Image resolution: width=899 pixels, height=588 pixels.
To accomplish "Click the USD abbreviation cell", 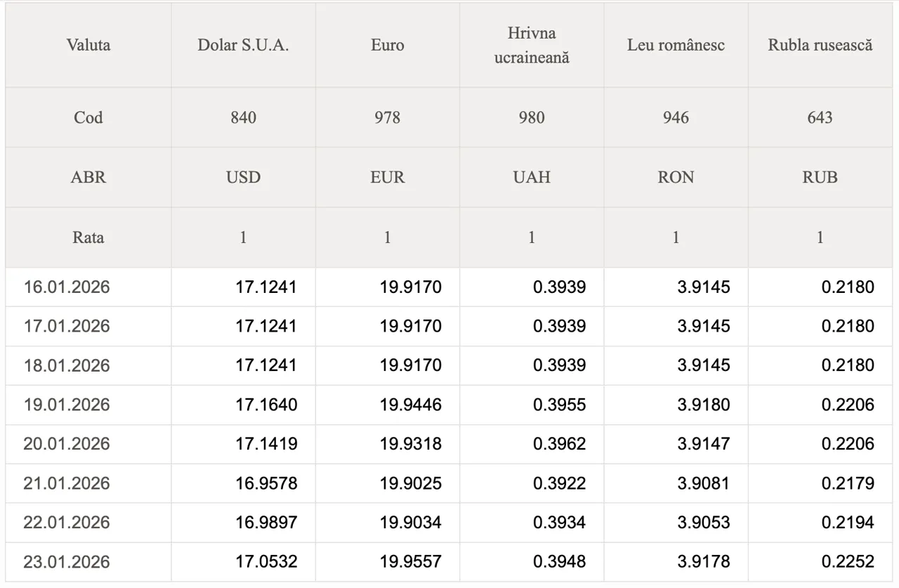I will [243, 177].
